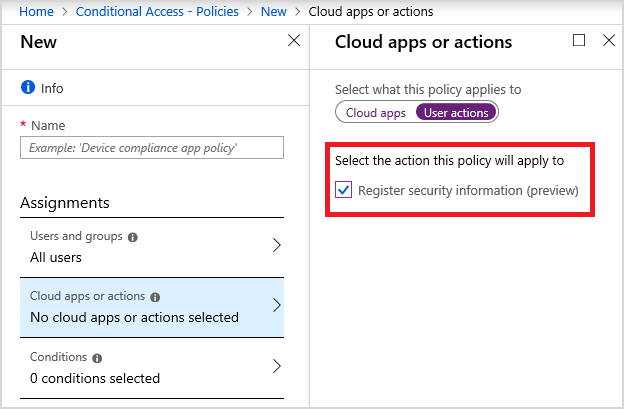Go to Home in the breadcrumb
This screenshot has width=624, height=409.
click(36, 10)
